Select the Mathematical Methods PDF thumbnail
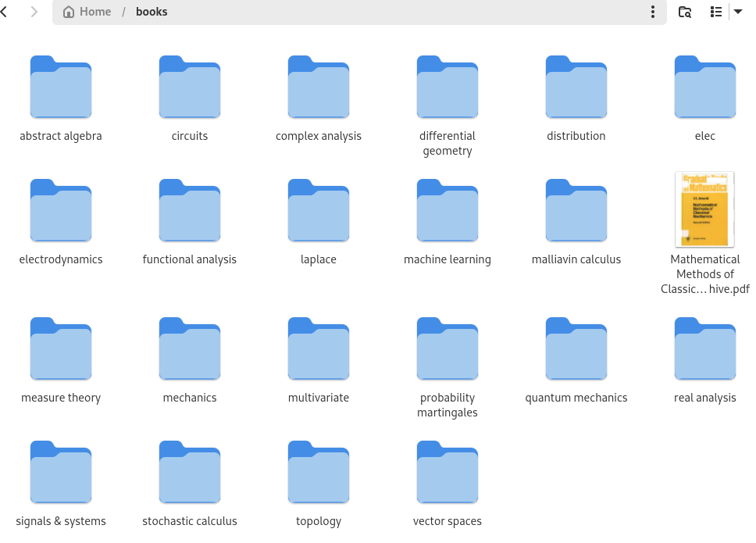This screenshot has height=543, width=756. click(x=705, y=209)
